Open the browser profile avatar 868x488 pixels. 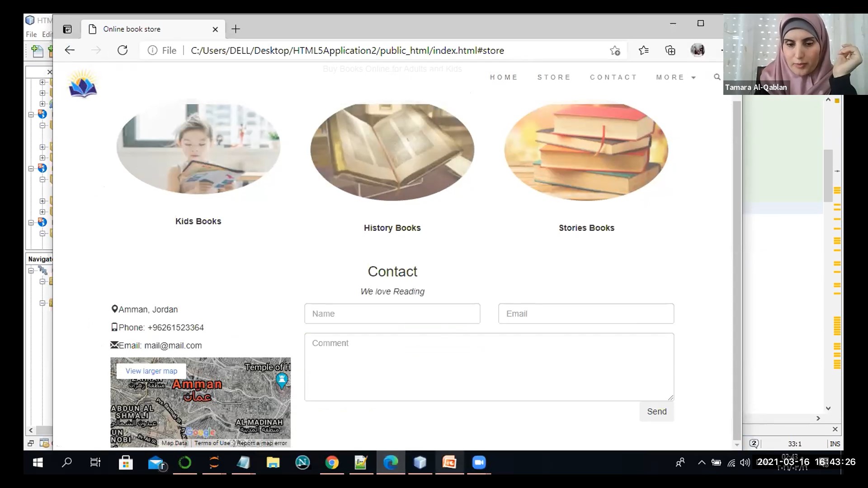coord(698,50)
